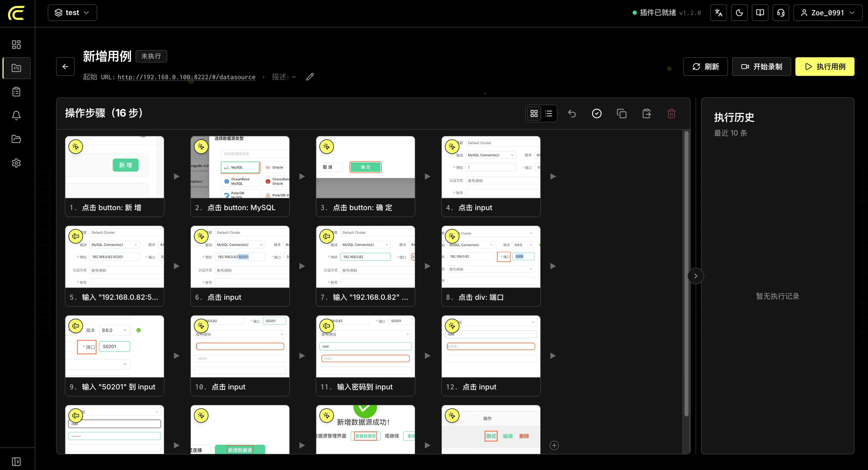Click the undo arrow icon
This screenshot has width=868, height=470.
point(572,113)
